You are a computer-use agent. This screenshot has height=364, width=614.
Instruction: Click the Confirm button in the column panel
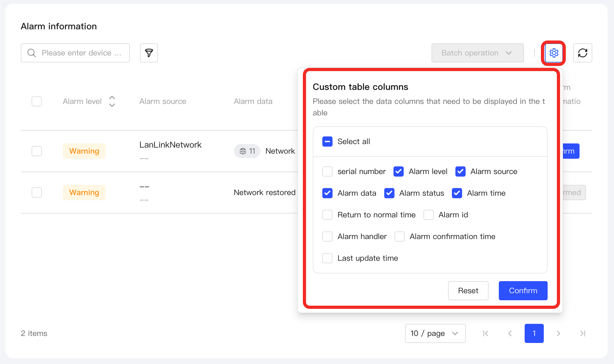click(x=523, y=291)
